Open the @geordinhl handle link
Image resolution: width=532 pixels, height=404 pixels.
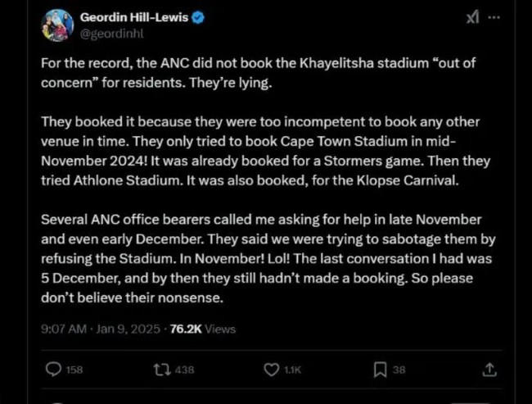[x=114, y=33]
